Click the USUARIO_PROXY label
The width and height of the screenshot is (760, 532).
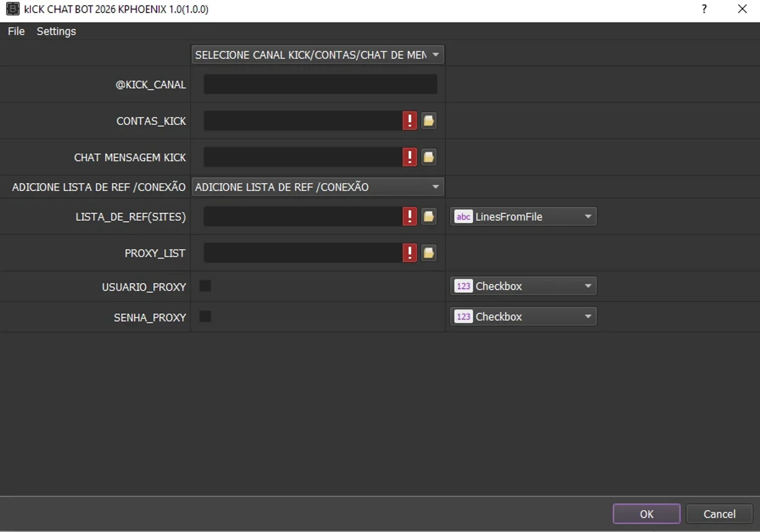[x=144, y=287]
